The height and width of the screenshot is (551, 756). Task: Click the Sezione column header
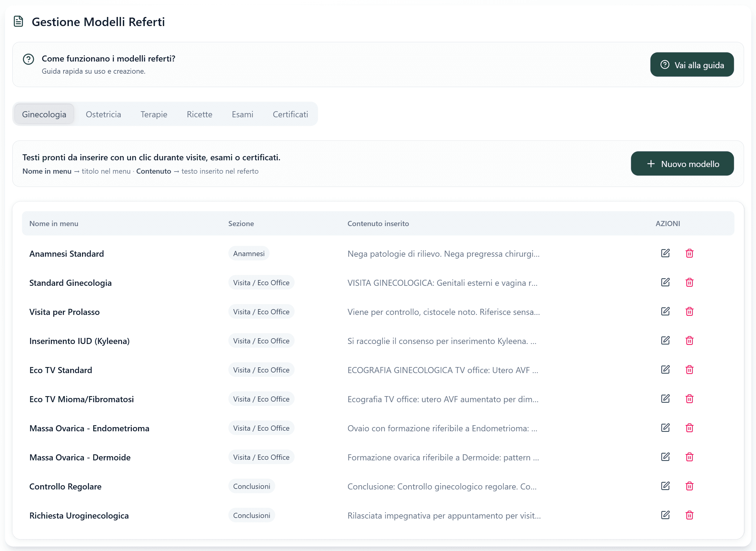coord(241,223)
